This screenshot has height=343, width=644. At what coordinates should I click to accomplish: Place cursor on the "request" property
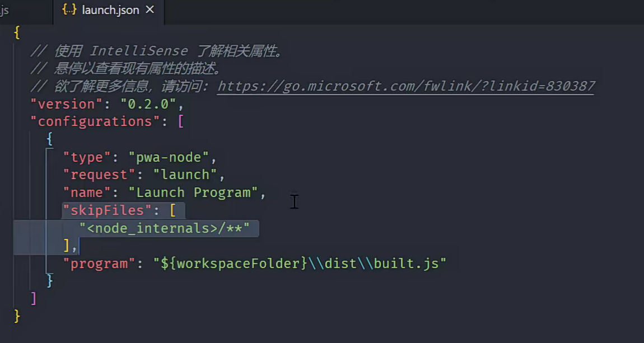(100, 175)
